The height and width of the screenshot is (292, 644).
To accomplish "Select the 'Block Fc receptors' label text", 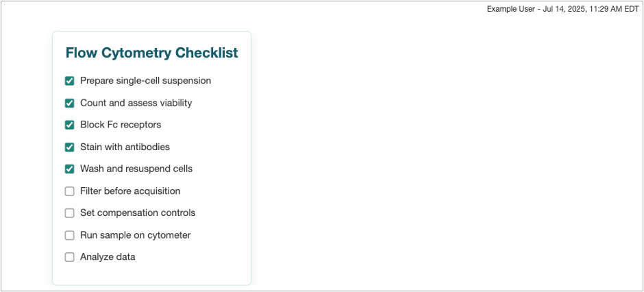I will pyautogui.click(x=121, y=125).
